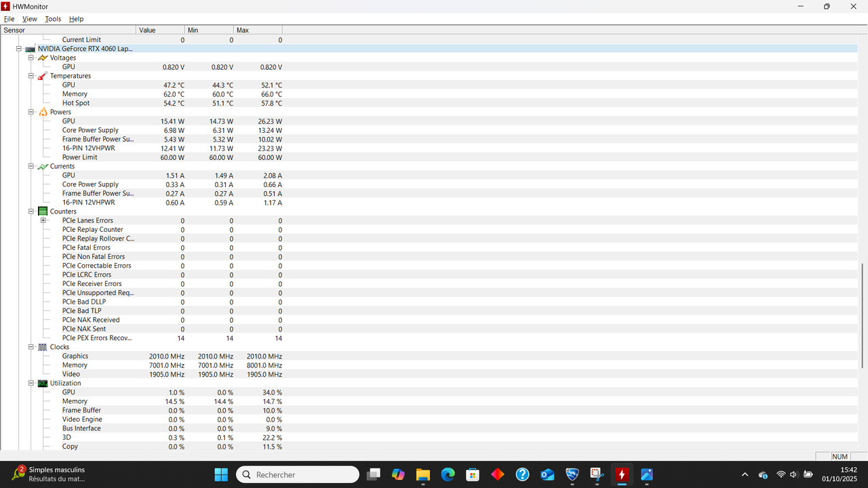Screen dimensions: 868x488
Task: Select the Bus Interface utilization row
Action: (429, 428)
